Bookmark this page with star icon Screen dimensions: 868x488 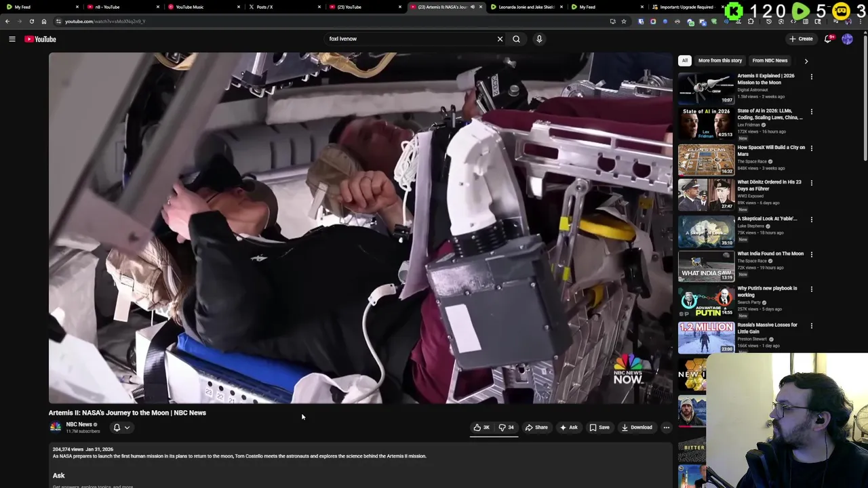click(x=624, y=22)
